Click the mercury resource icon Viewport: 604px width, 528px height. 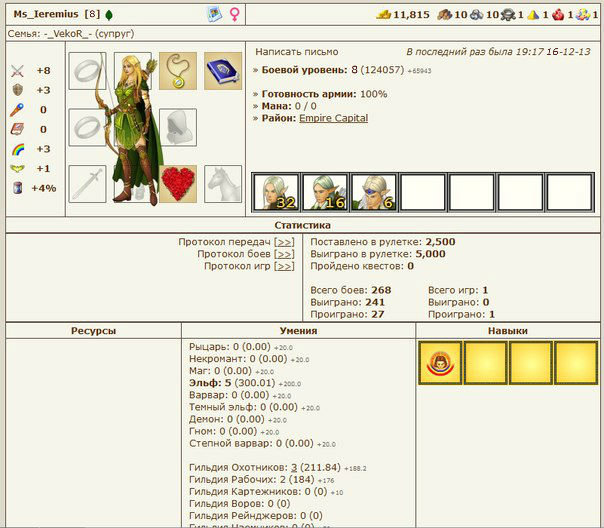(508, 15)
